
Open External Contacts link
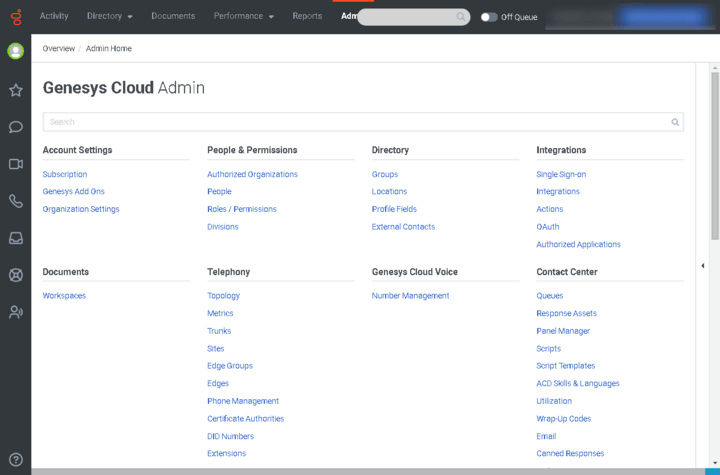(403, 227)
